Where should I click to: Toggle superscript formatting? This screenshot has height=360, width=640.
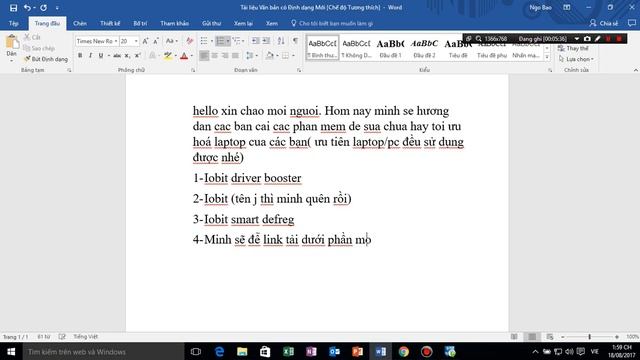click(138, 56)
